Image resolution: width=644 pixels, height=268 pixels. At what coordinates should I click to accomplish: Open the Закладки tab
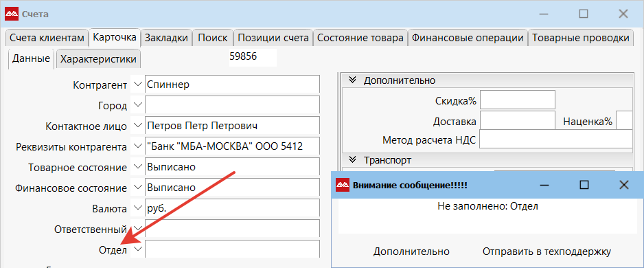[166, 38]
